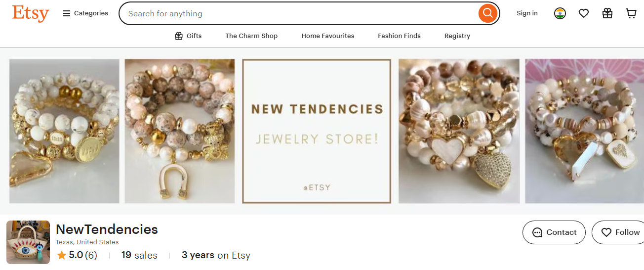
Task: Open Home Favourites section
Action: point(327,36)
